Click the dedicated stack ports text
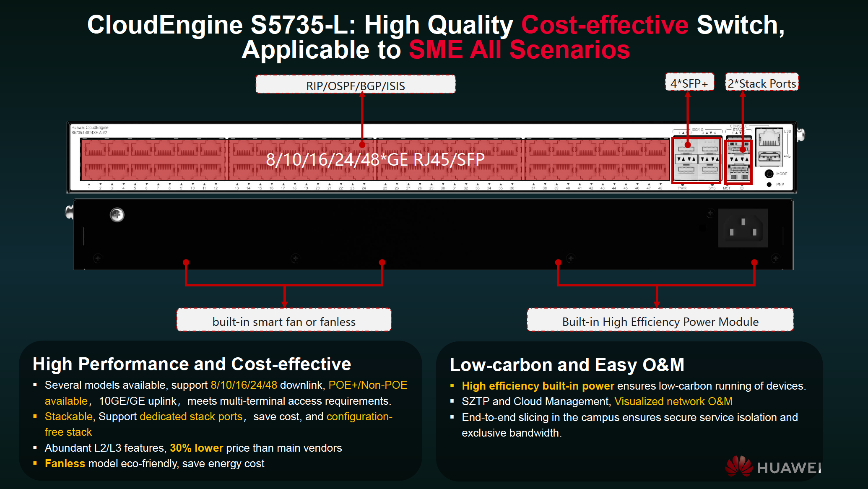Viewport: 868px width, 489px height. pos(191,416)
